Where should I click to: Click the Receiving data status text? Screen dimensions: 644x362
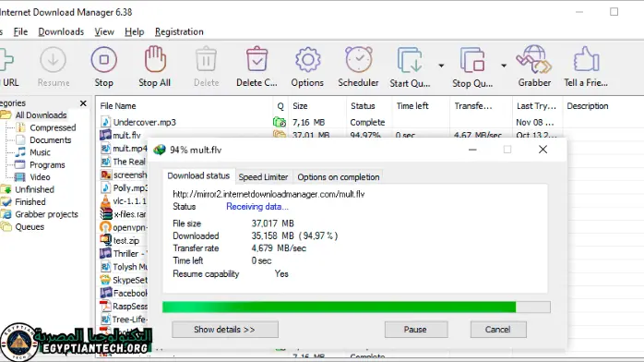(257, 206)
